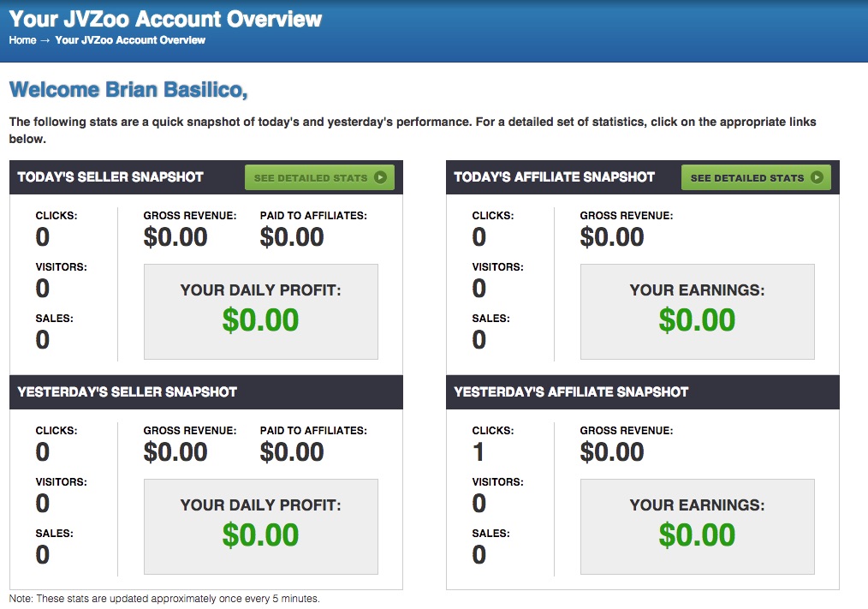Click yesterday's affiliate clicks count of 1
868x609 pixels.
[479, 452]
